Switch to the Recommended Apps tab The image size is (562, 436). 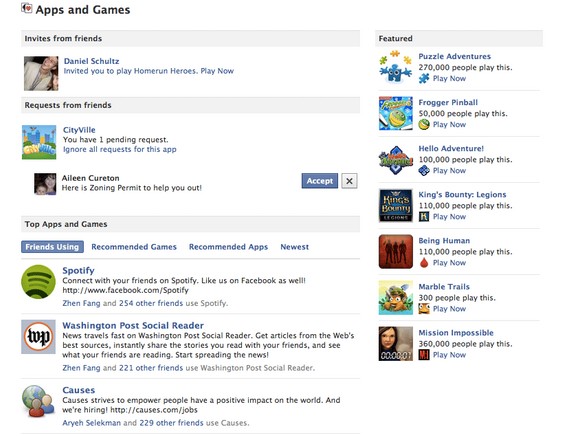(x=228, y=247)
